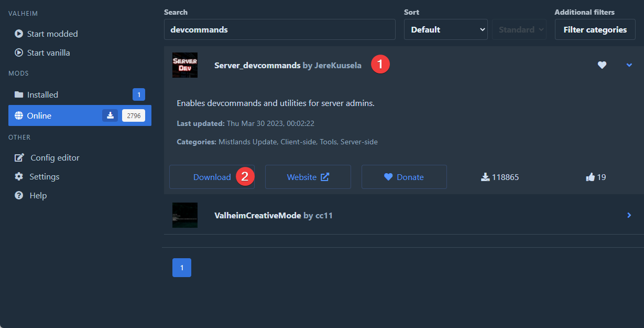This screenshot has height=328, width=644.
Task: Click the ValheimCreativeMode mod thumbnail
Action: click(185, 215)
